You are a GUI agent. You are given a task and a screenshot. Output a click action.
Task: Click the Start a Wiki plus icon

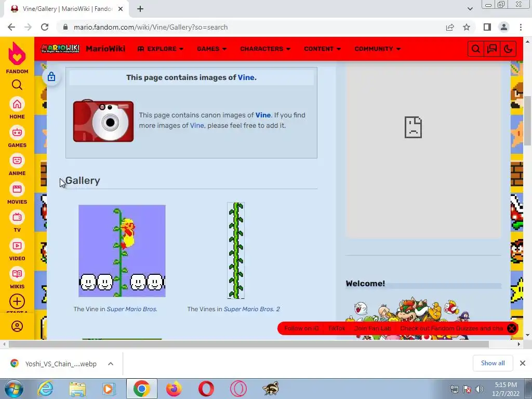tap(17, 301)
